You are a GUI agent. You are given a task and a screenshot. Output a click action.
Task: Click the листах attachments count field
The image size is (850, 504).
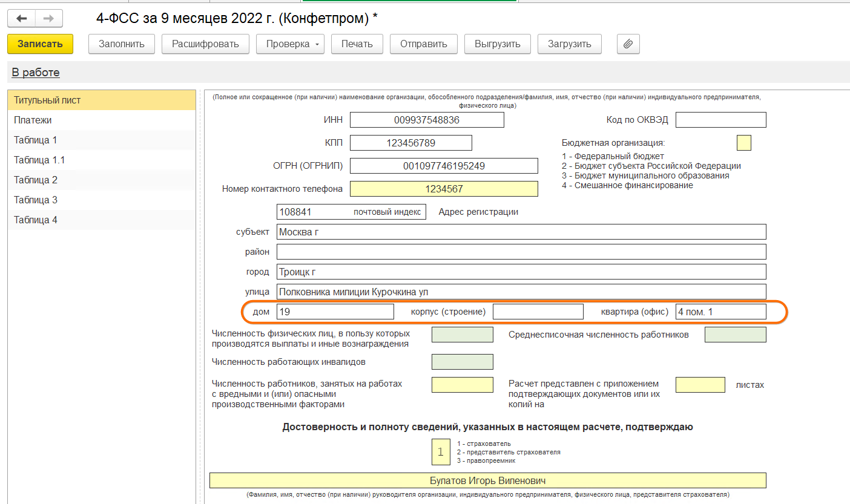[700, 385]
